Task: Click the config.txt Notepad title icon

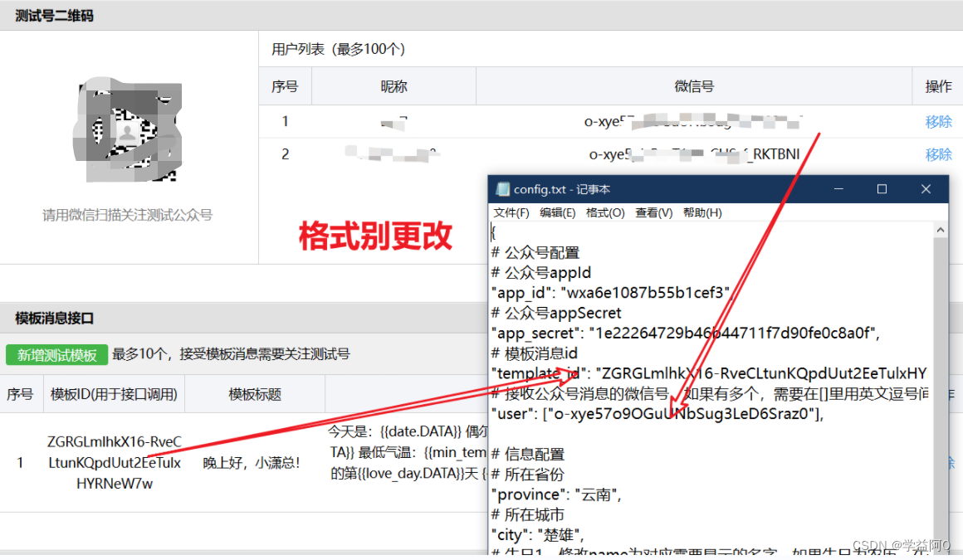Action: [502, 189]
